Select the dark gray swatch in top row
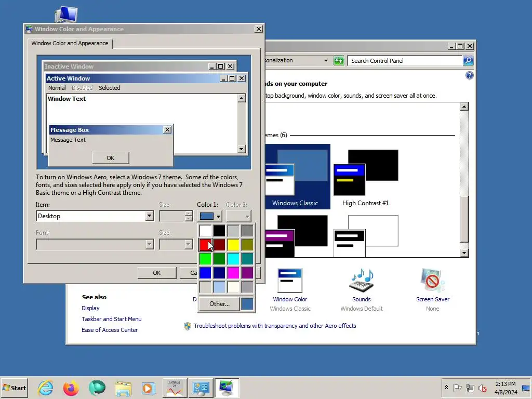532x399 pixels. 247,231
